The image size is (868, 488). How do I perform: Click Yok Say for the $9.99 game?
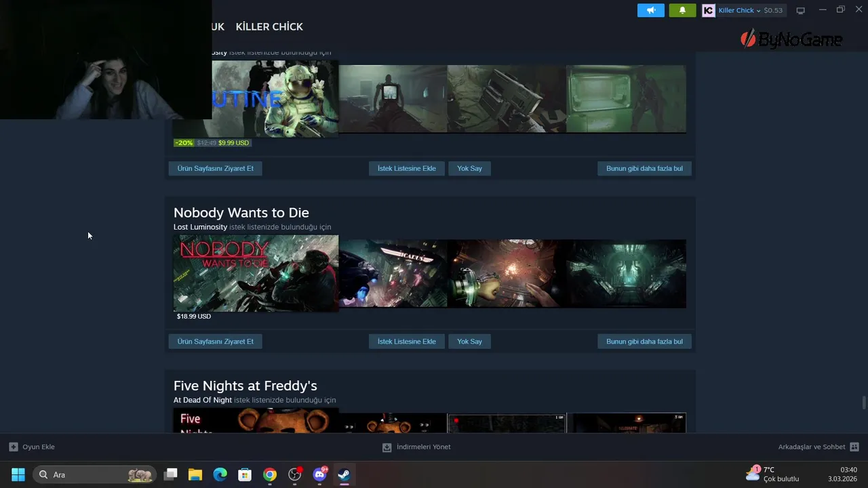(x=469, y=168)
